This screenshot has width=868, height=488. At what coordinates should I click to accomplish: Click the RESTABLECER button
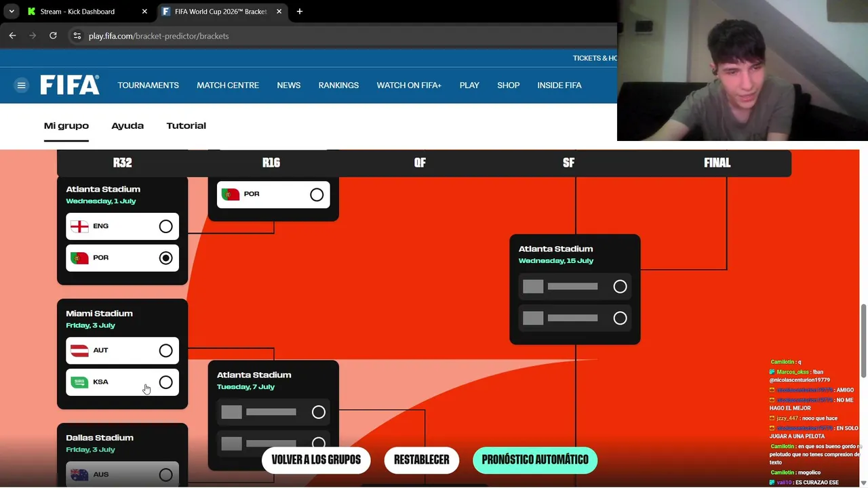pyautogui.click(x=422, y=460)
